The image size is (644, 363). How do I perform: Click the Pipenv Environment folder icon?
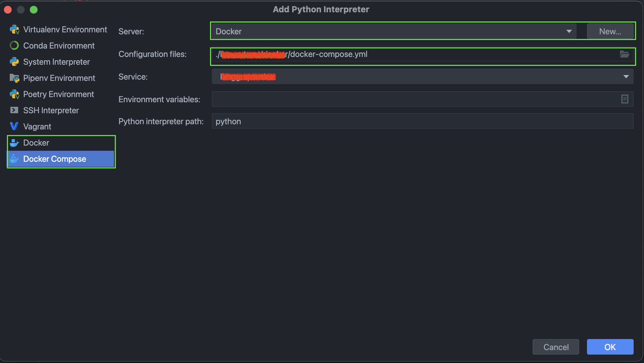[x=14, y=78]
